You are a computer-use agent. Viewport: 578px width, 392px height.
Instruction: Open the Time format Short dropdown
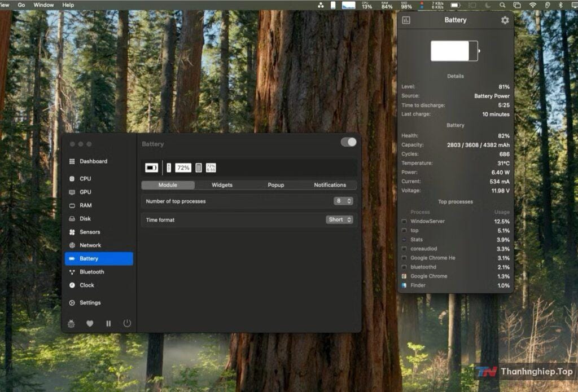pyautogui.click(x=339, y=219)
